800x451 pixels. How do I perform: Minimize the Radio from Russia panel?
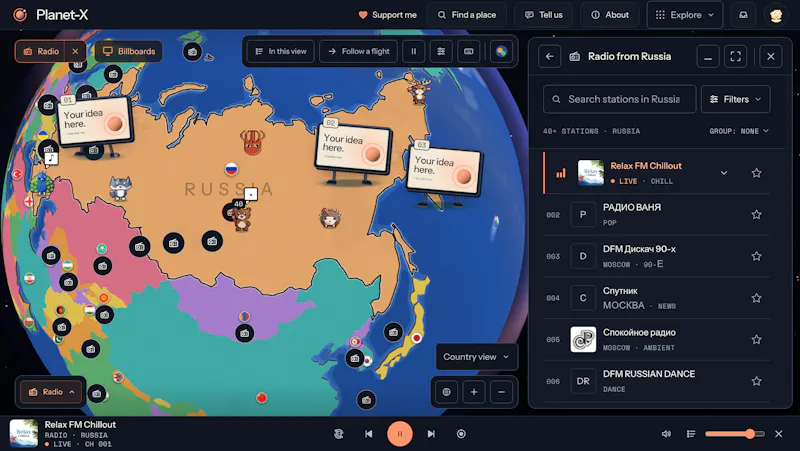(708, 56)
